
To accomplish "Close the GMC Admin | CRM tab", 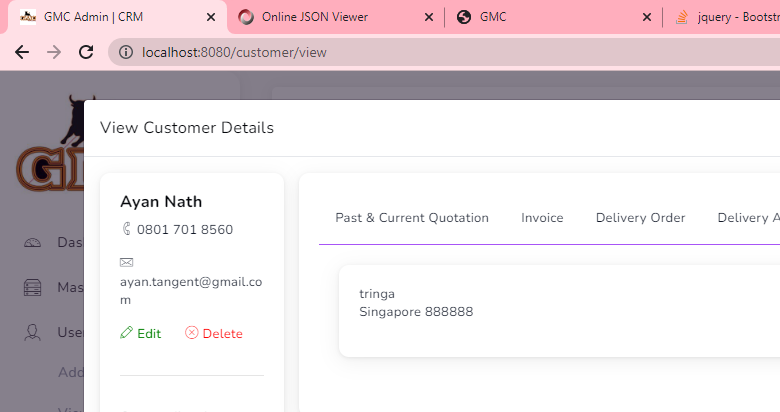I will click(x=211, y=17).
